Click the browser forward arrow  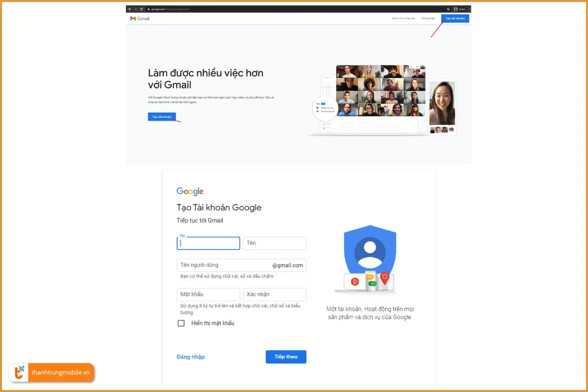pyautogui.click(x=135, y=8)
